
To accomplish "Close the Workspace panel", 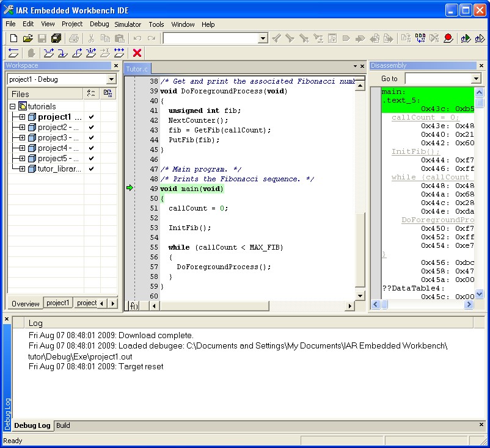I will [x=116, y=65].
